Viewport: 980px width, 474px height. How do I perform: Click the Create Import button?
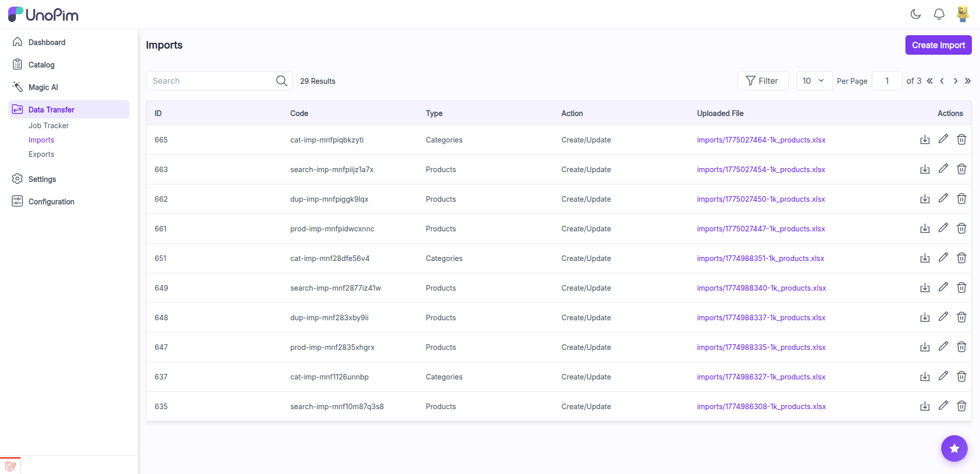pos(938,45)
